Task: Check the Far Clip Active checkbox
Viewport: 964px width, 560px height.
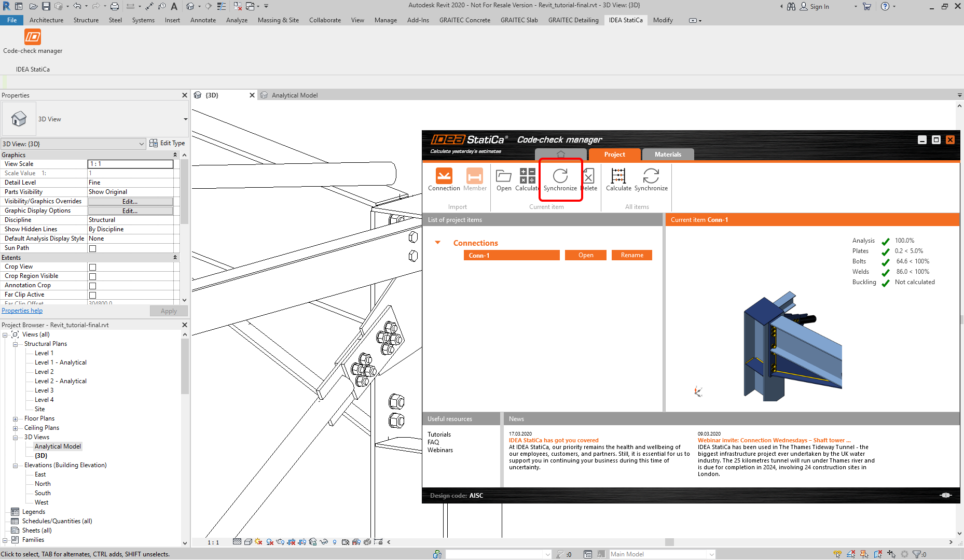Action: (x=92, y=295)
